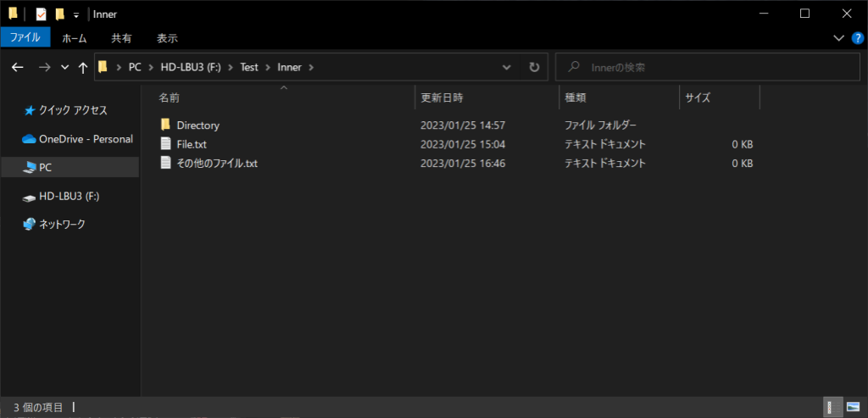
Task: Click Inner in the address breadcrumb
Action: point(290,68)
